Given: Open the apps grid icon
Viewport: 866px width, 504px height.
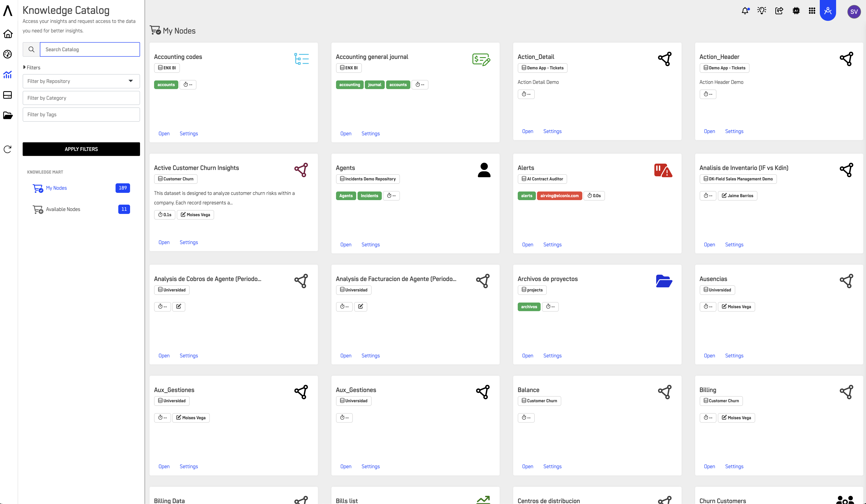Looking at the screenshot, I should tap(812, 11).
